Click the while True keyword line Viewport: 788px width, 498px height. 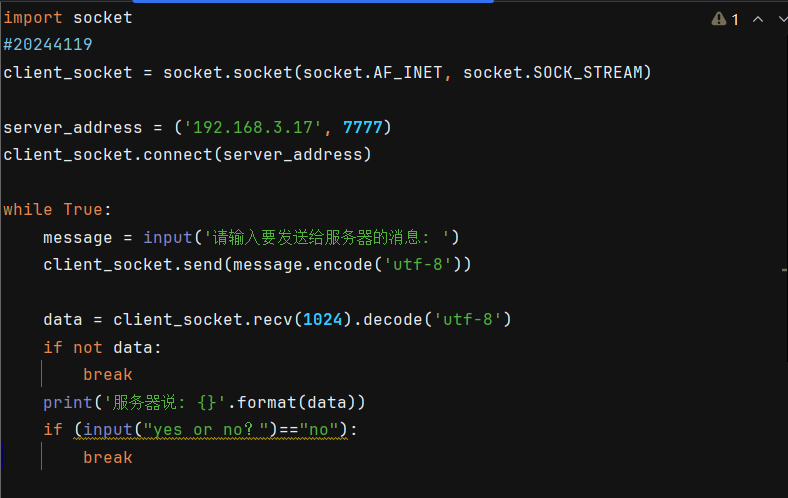click(57, 209)
